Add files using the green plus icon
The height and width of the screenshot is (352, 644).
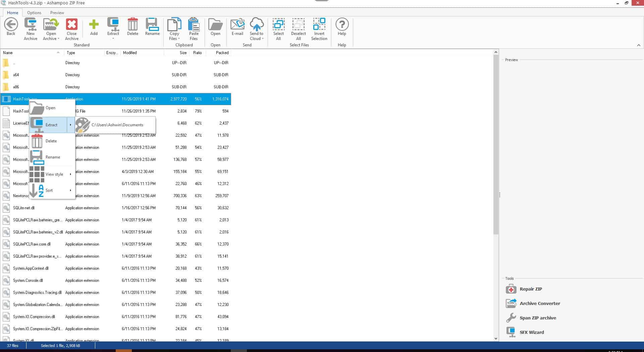point(94,27)
